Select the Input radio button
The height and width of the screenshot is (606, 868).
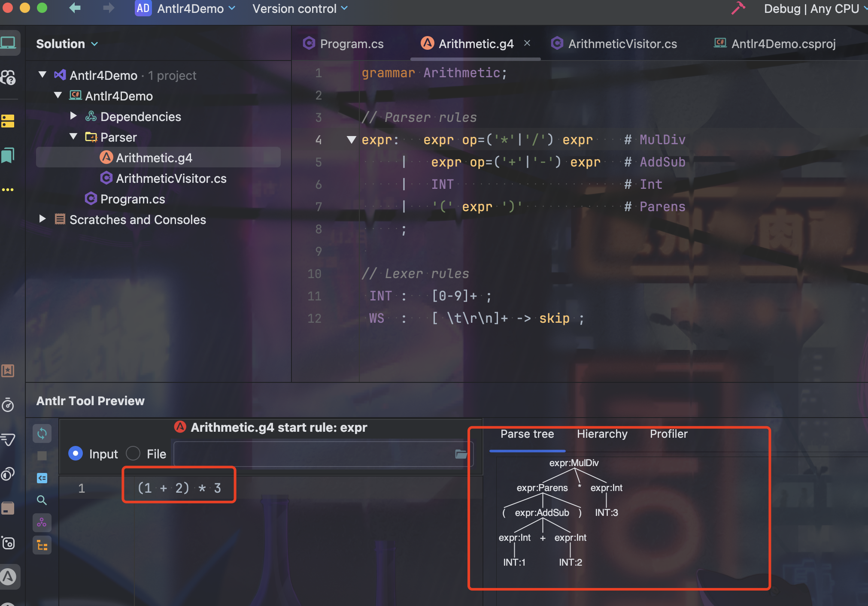tap(76, 454)
